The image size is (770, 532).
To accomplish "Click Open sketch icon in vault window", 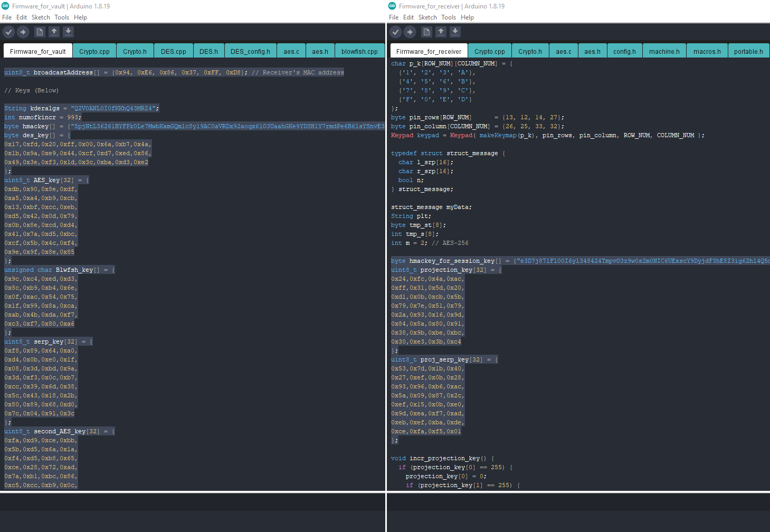I will click(54, 32).
